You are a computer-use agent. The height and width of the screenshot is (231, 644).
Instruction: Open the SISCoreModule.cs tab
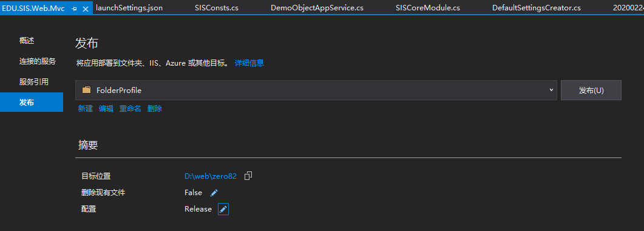(428, 8)
